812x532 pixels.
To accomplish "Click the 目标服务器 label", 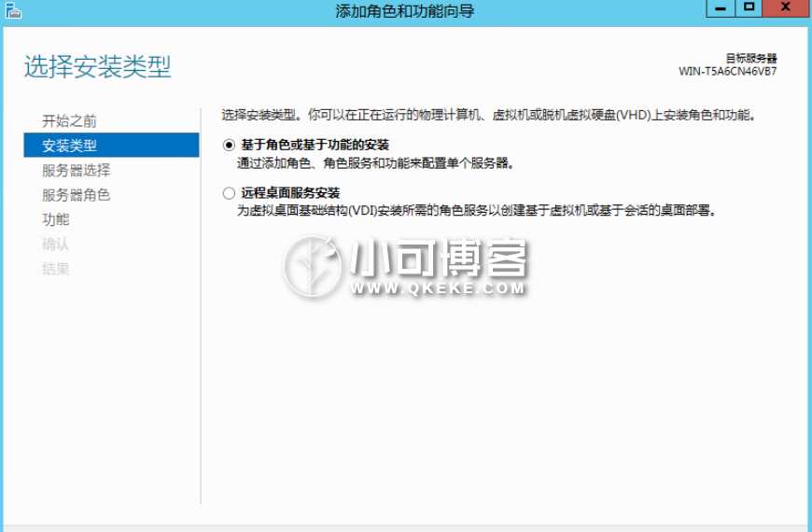I will click(751, 58).
